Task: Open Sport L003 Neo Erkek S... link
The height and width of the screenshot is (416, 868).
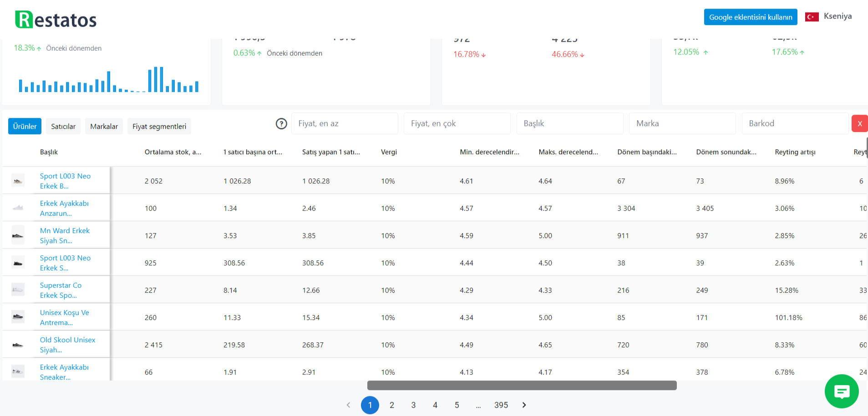Action: 65,263
